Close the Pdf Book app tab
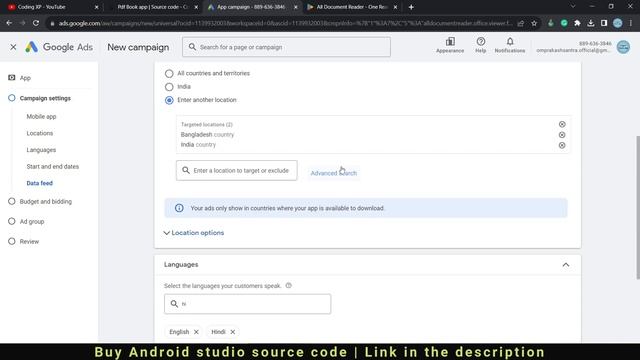Screen dimensions: 640x360 (196, 7)
